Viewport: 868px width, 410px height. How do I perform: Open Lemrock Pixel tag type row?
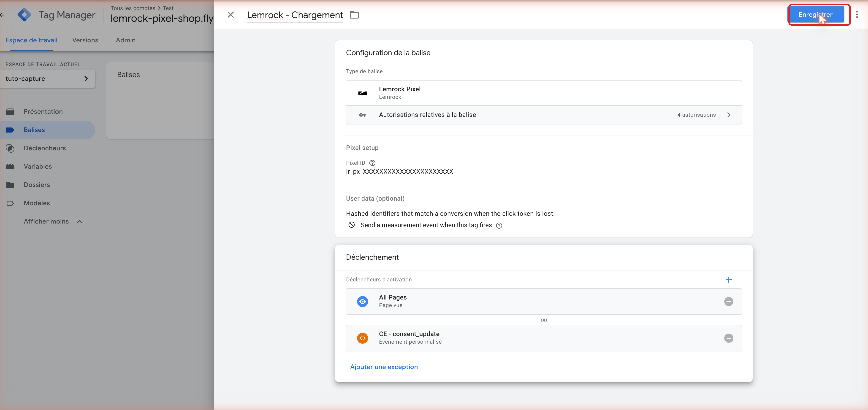point(543,93)
